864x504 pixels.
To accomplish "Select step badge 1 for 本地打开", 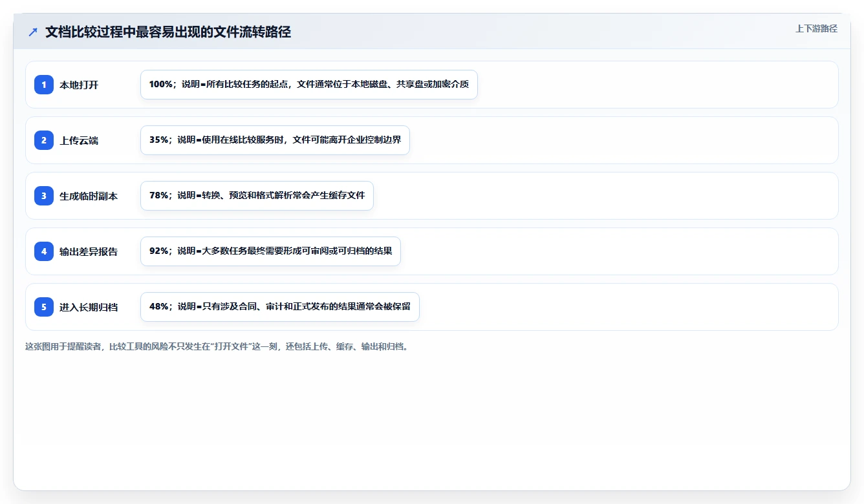I will 44,85.
